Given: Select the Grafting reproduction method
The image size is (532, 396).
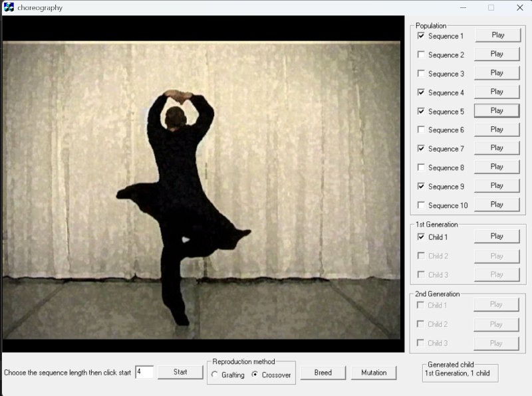Looking at the screenshot, I should 215,375.
